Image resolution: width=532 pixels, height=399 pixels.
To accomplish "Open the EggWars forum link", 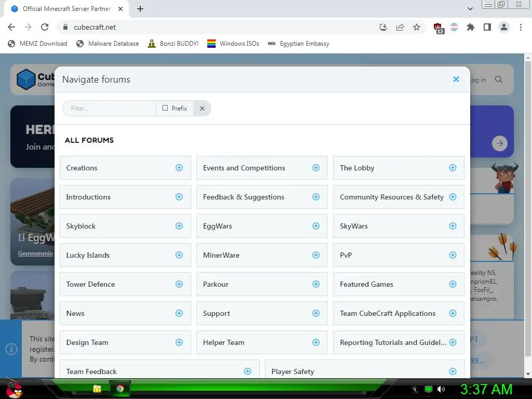I will 218,227.
